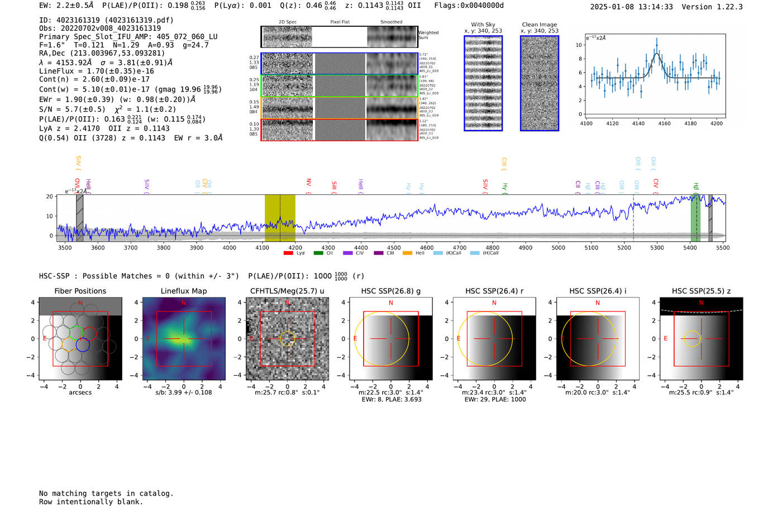Click the Pixel Flat column header

[340, 22]
